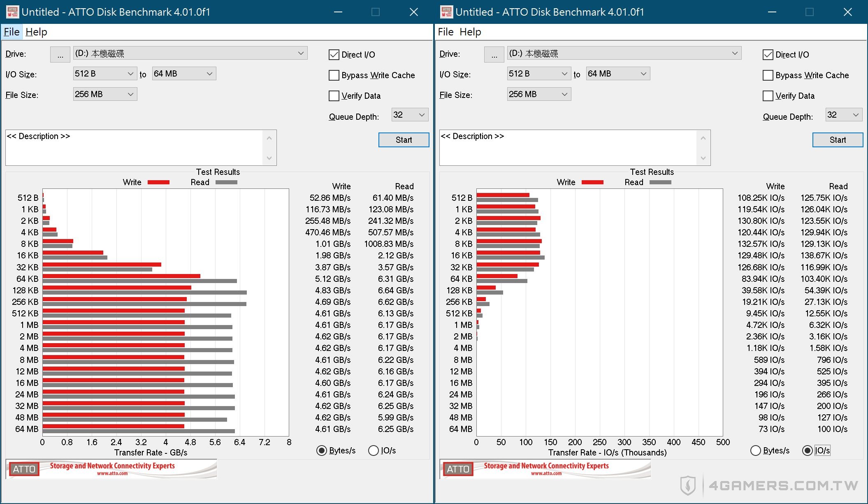The image size is (868, 504).
Task: Open Help menu in right window
Action: tap(470, 32)
